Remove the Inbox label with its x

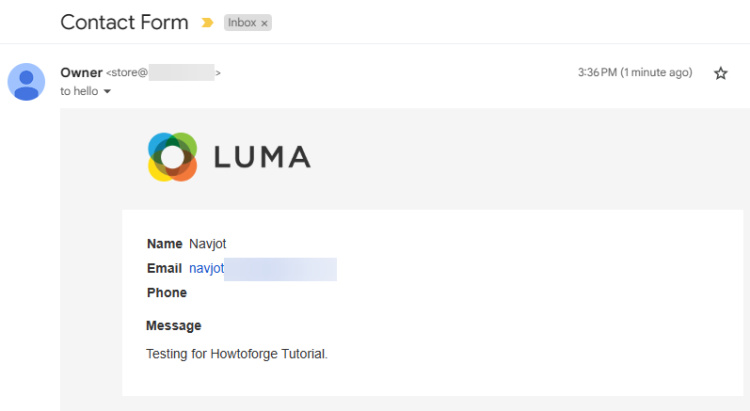pos(264,23)
